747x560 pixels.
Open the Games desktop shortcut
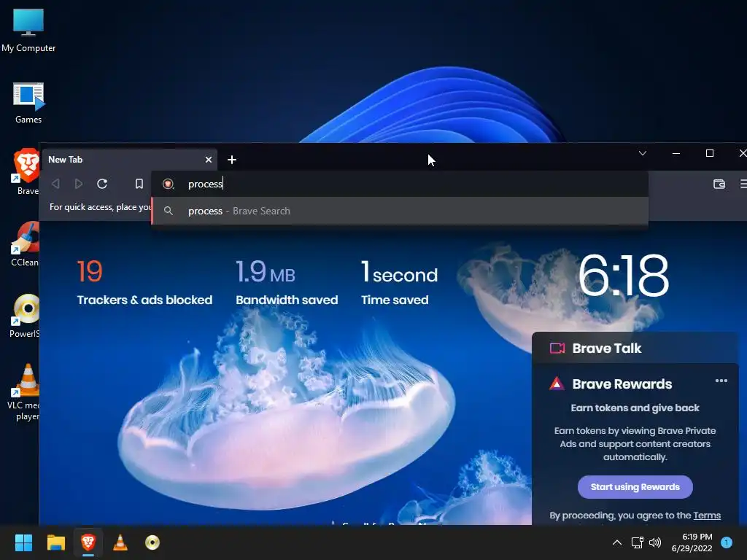coord(28,103)
